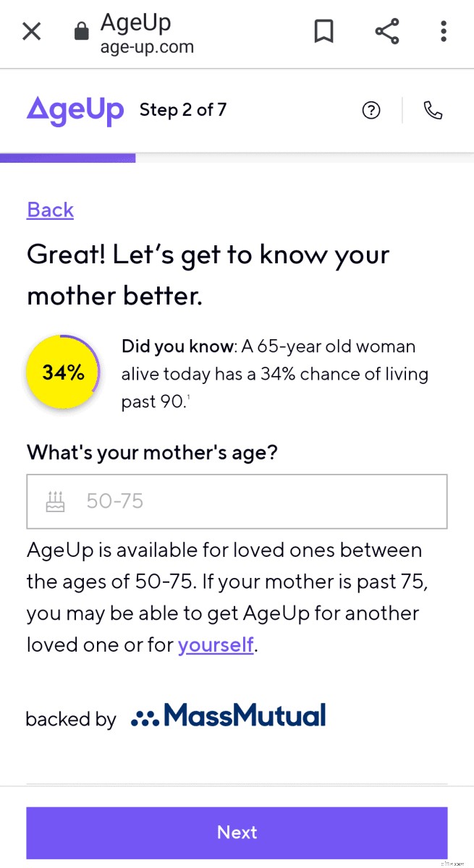Click the phone icon to call AgeUp
The width and height of the screenshot is (474, 868).
tap(433, 110)
